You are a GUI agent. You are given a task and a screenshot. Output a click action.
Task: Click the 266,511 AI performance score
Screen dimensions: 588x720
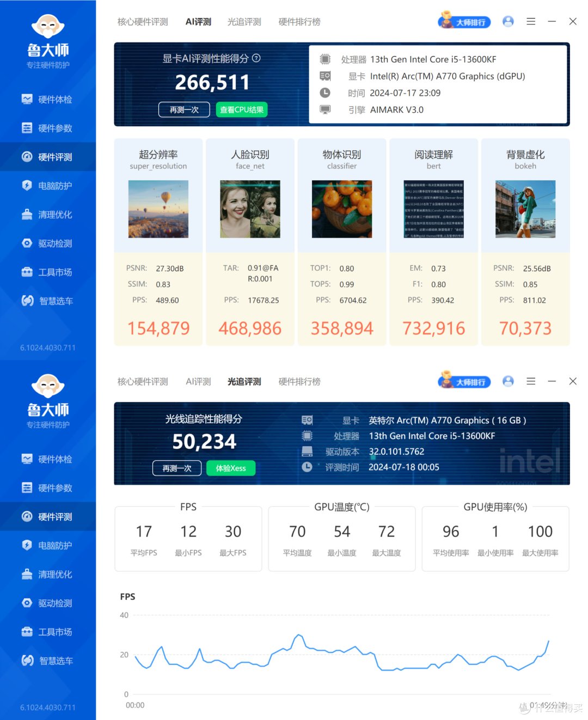point(212,82)
